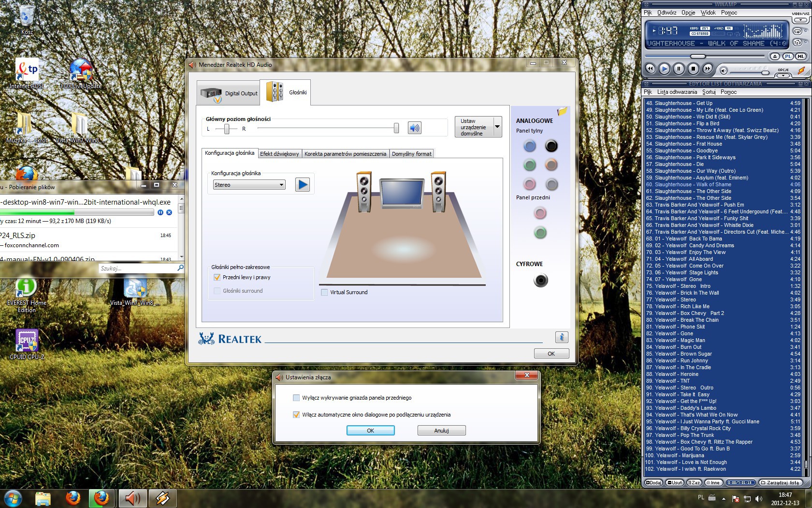Expand Winamp WIDEO/WIZ. drawer arrow

(801, 20)
